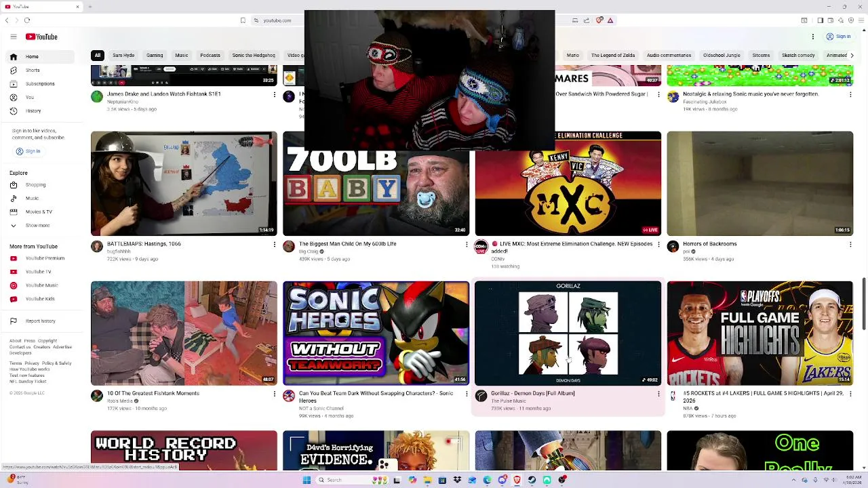Viewport: 868px width, 488px height.
Task: Open YouTube TV link
Action: (x=38, y=272)
